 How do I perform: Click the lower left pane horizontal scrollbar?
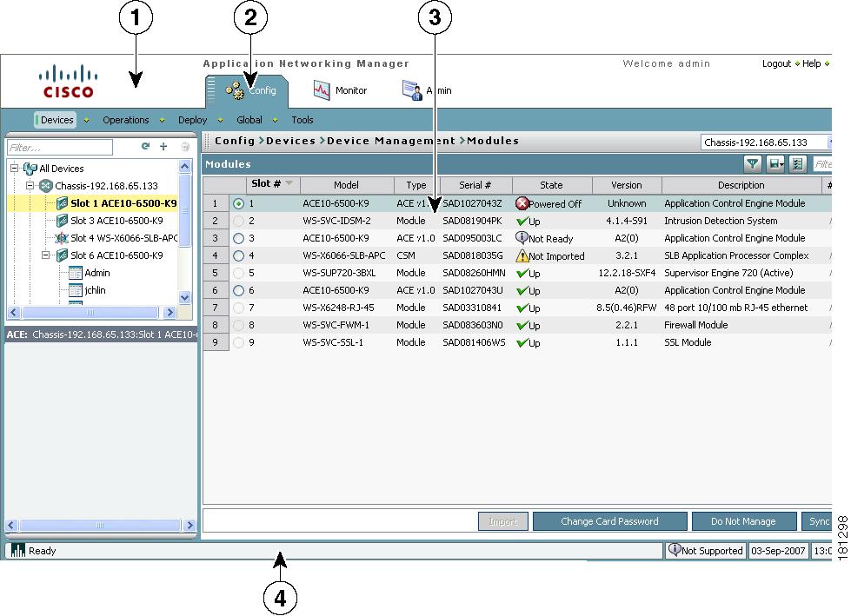click(100, 525)
